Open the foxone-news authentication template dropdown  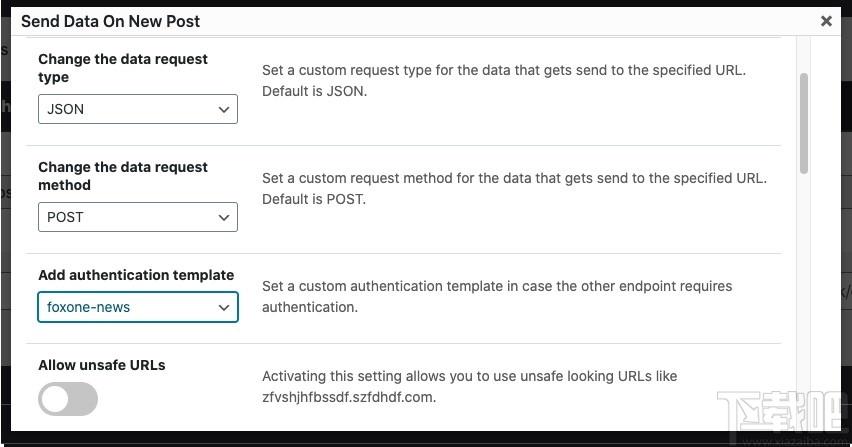pyautogui.click(x=137, y=307)
